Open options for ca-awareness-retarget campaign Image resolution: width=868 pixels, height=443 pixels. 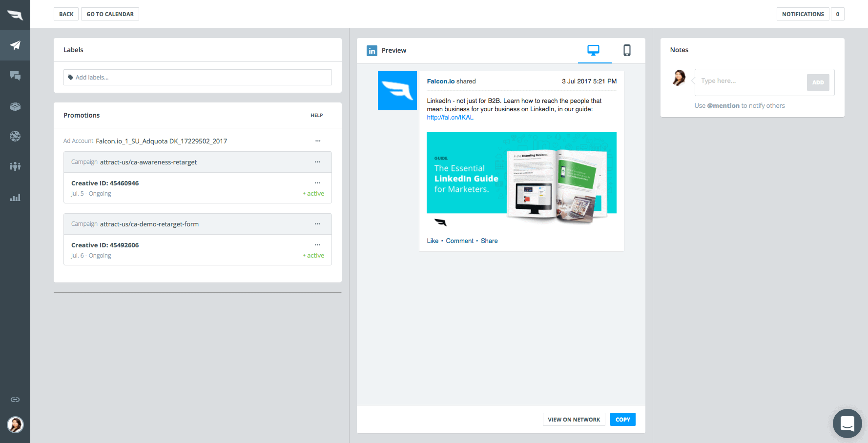coord(317,162)
